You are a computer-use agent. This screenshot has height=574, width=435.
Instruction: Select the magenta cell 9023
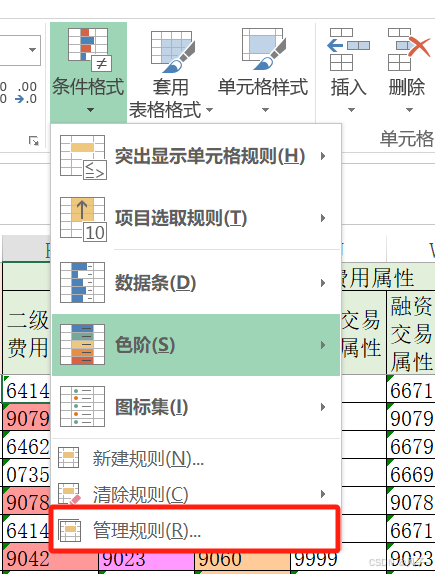146,560
